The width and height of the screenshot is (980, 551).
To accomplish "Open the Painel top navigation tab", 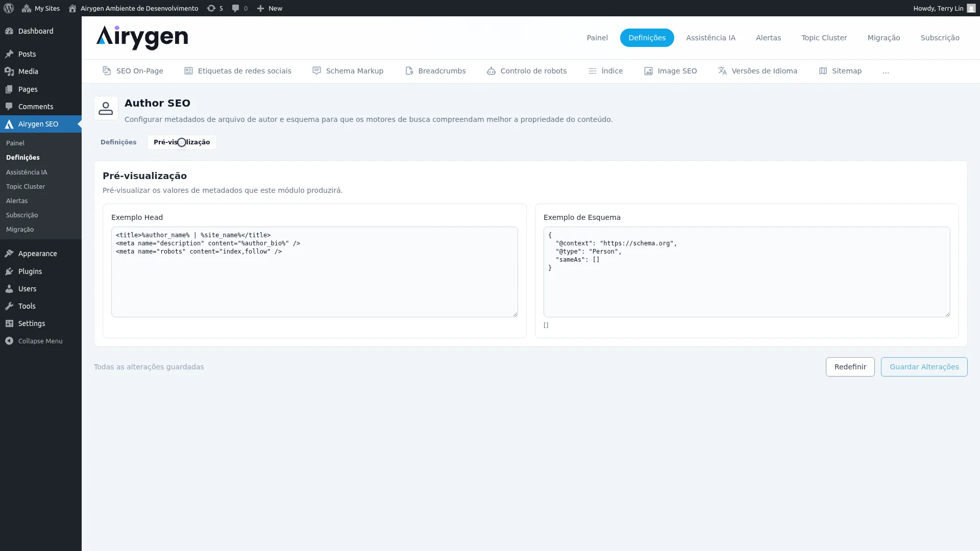I will [597, 38].
